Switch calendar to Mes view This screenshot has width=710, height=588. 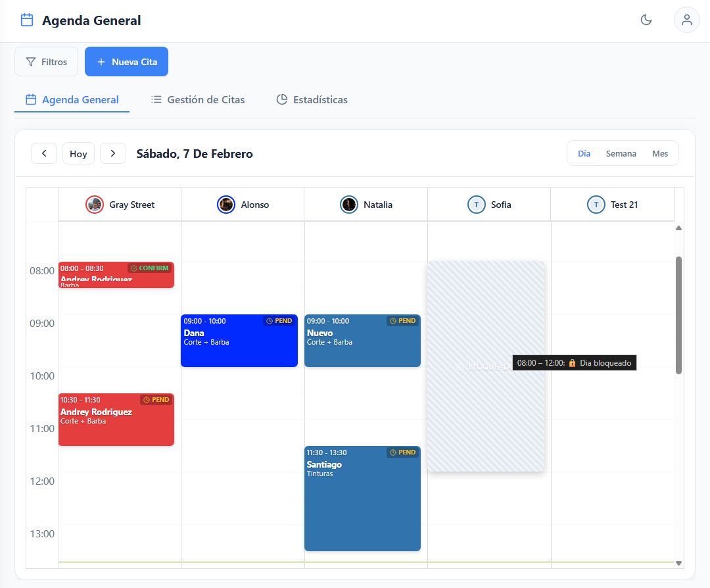(x=660, y=153)
